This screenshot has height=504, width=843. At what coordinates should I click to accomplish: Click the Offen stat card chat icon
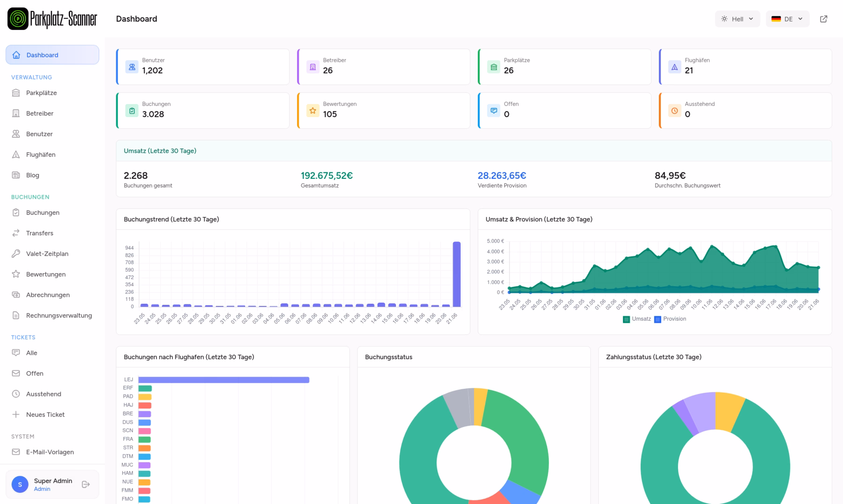(494, 111)
